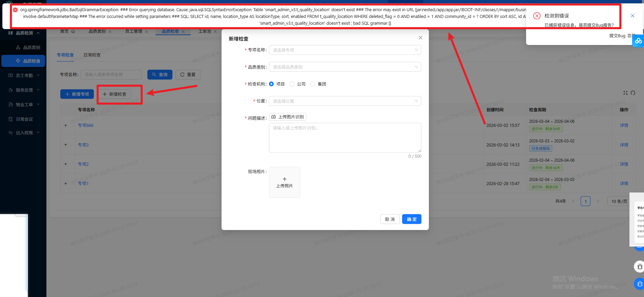Open the 10 条/页 page size dropdown
Viewport: 644px width, 297px height.
(619, 201)
